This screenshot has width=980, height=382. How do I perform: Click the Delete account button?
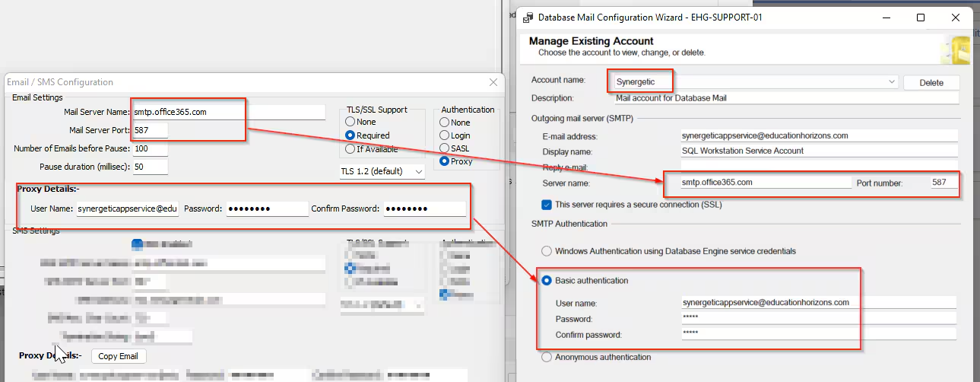[x=931, y=83]
